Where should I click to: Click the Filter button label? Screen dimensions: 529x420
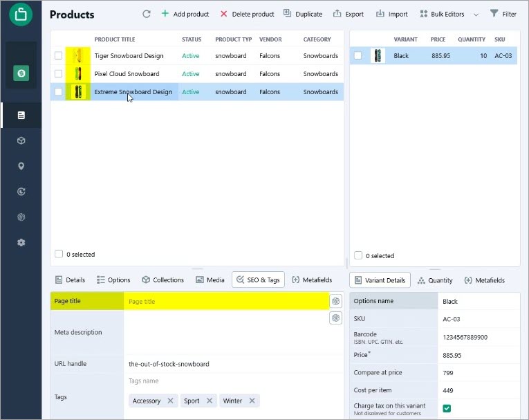(510, 14)
